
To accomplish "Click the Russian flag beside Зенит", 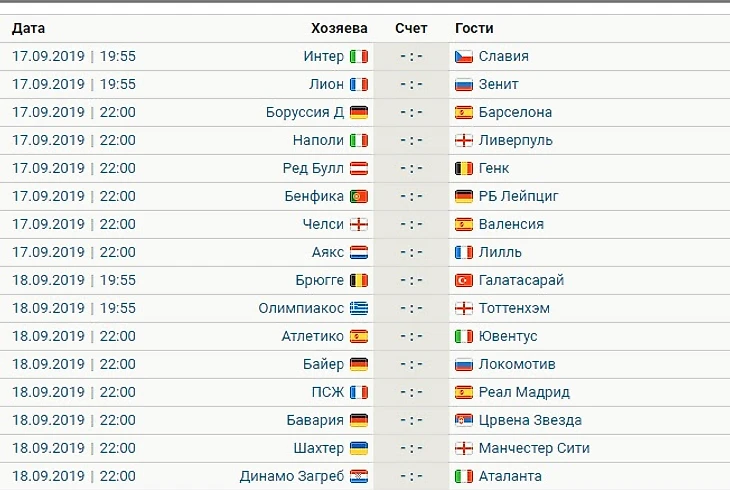I will point(463,85).
